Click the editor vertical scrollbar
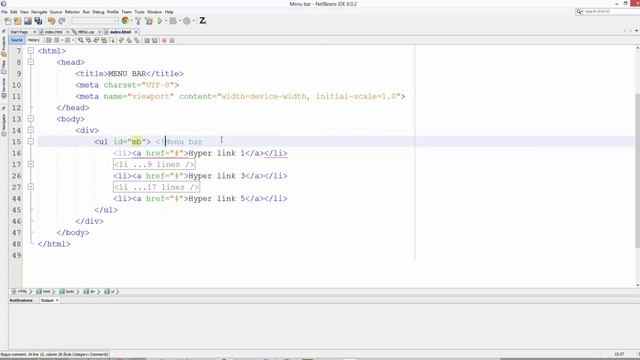Image resolution: width=640 pixels, height=360 pixels. point(637,170)
